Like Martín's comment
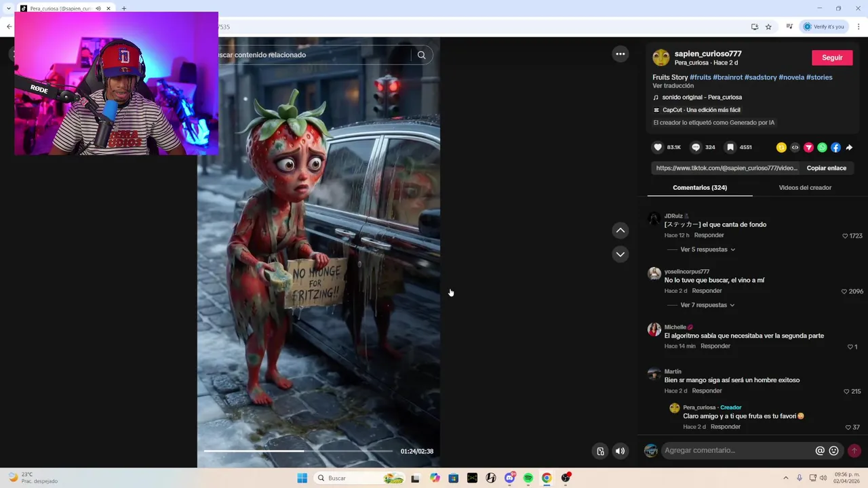Viewport: 868px width, 488px height. [x=846, y=392]
